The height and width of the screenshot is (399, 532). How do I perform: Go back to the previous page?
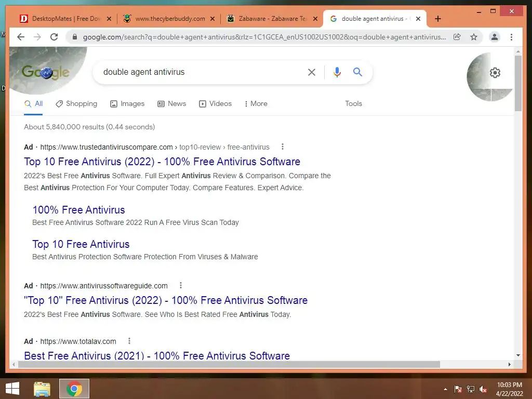point(21,37)
